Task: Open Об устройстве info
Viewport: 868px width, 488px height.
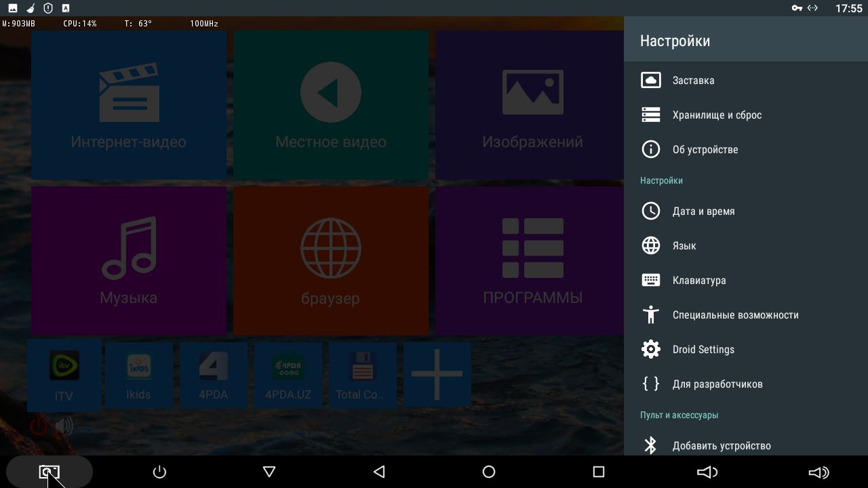Action: pyautogui.click(x=746, y=149)
